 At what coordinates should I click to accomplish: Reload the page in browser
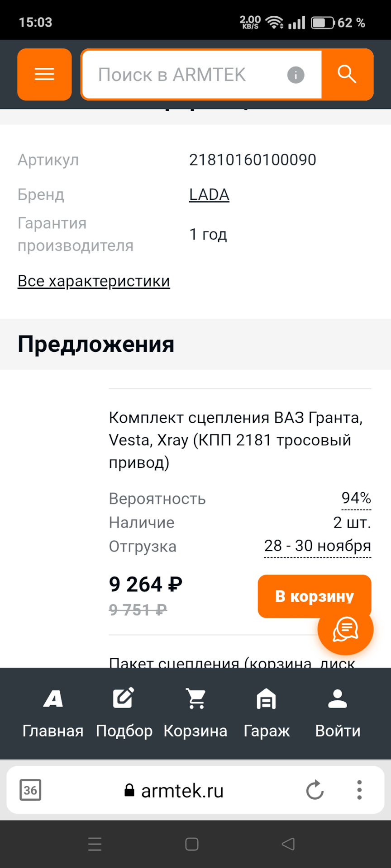coord(315,790)
